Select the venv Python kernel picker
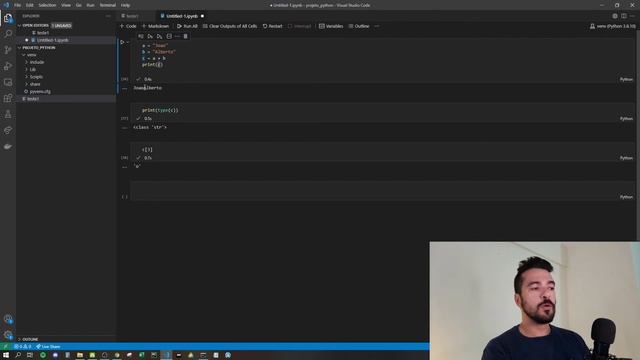This screenshot has width=640, height=360. click(613, 26)
